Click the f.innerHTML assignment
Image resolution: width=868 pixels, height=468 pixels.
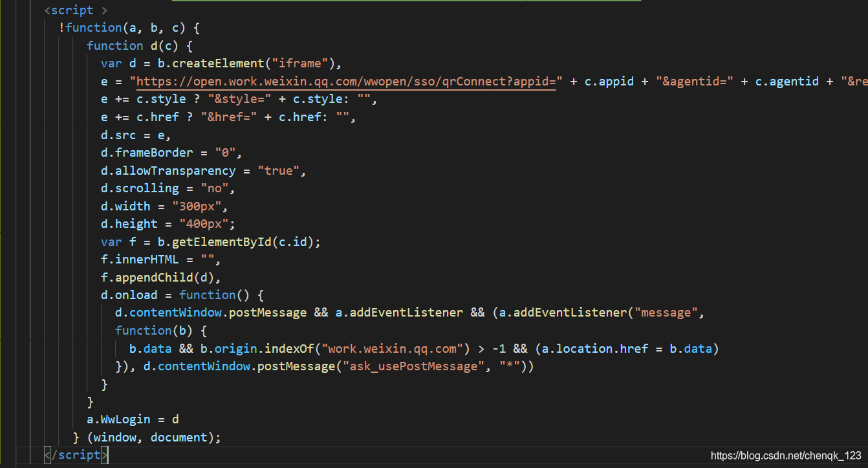coord(161,260)
